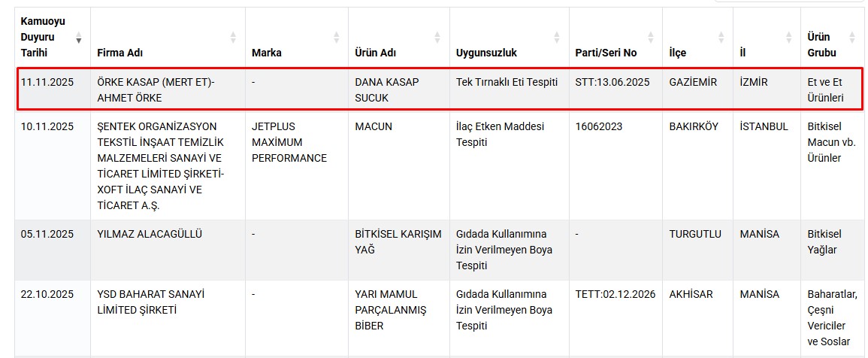Sort table using Ürün Adı arrows

(437, 38)
